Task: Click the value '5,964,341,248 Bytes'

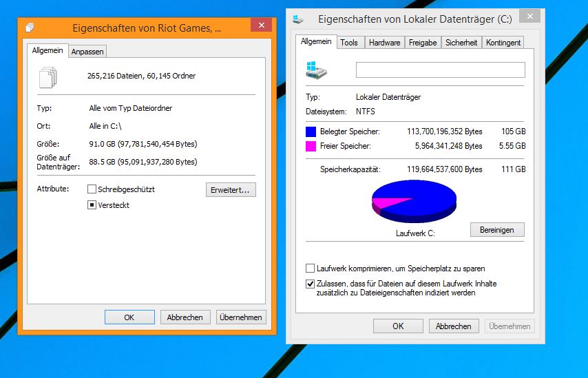Action: (448, 146)
